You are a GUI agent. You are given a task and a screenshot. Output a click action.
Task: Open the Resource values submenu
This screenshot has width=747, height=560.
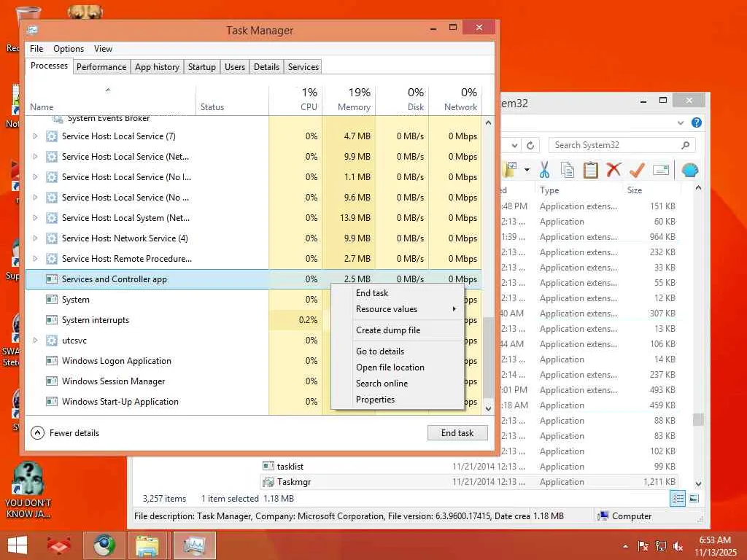click(x=397, y=309)
